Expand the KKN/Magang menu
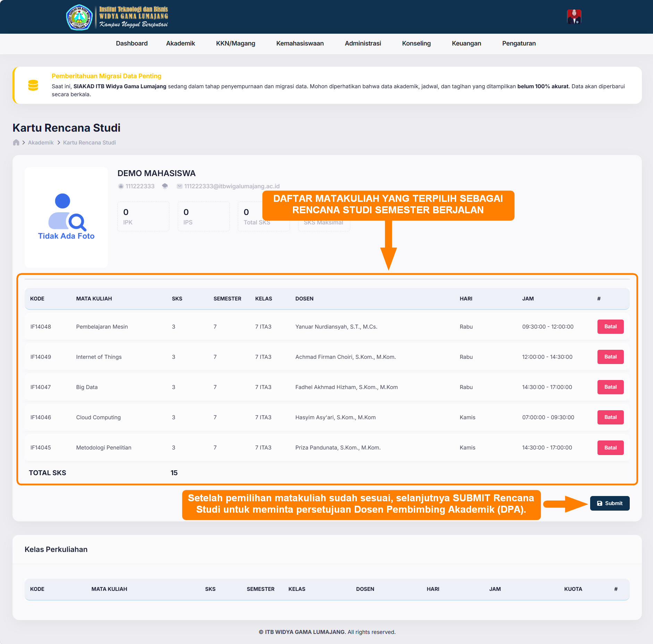Image resolution: width=653 pixels, height=644 pixels. [x=235, y=43]
